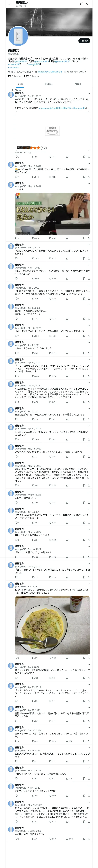The image size is (98, 868).
Task: Open the youtu.be link in the bio
Action: 50,72
